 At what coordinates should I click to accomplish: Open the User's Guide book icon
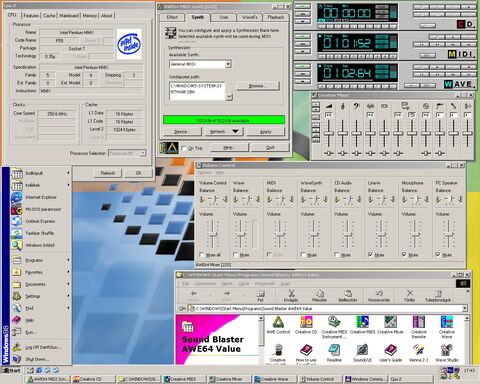tap(390, 350)
